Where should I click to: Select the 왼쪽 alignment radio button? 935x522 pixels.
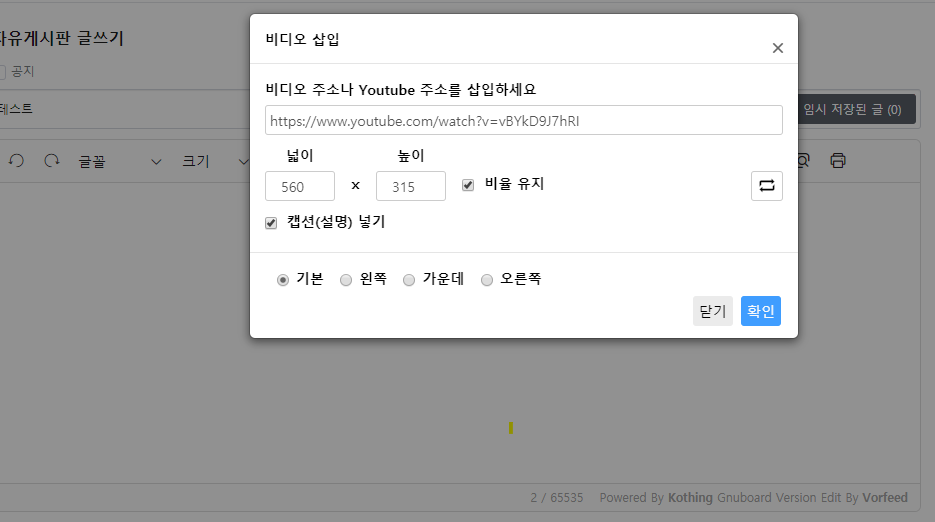[346, 280]
